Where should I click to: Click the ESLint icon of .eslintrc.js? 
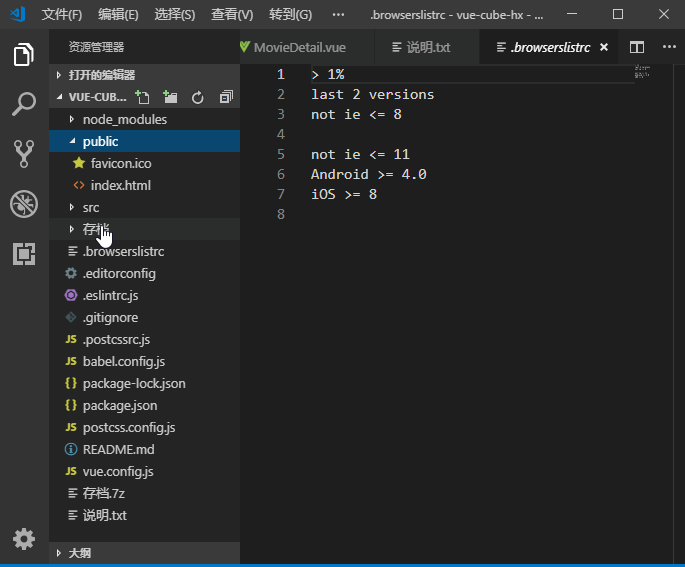(x=71, y=295)
